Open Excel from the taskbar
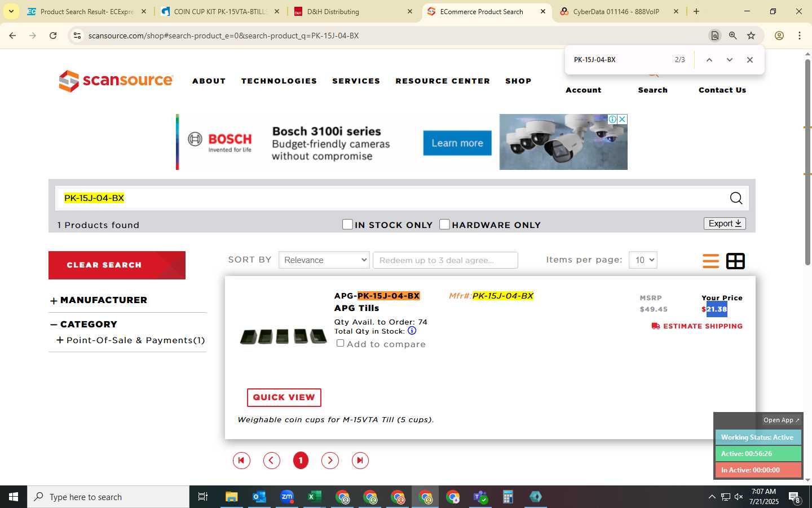Viewport: 812px width, 508px height. (x=315, y=497)
